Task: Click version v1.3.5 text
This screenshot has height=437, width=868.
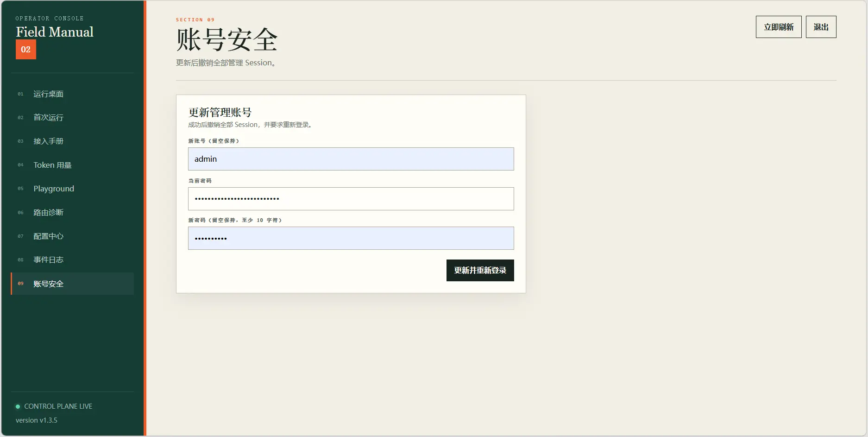Action: coord(37,420)
